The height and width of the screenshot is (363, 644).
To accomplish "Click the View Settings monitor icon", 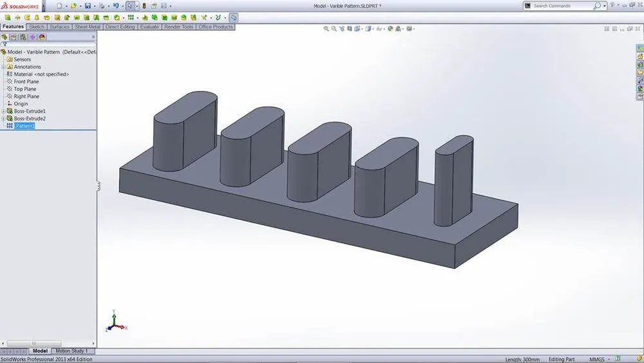I will (409, 29).
